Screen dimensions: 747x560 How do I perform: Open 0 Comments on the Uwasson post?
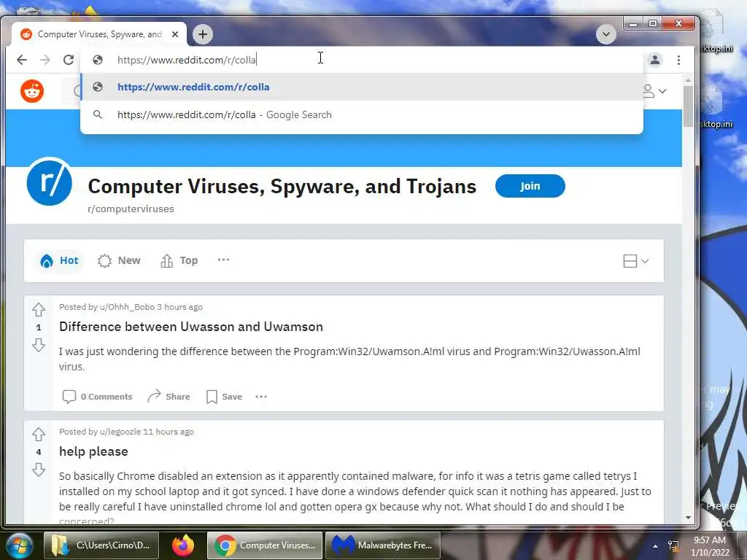coord(97,397)
